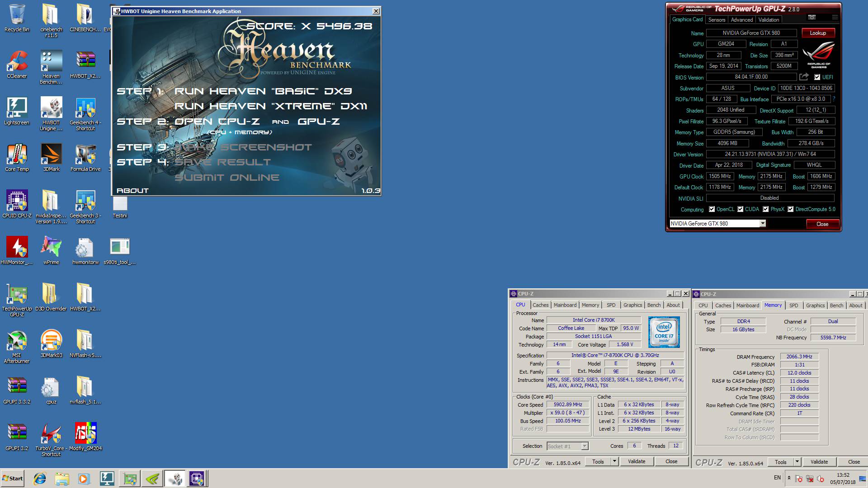Click the Start button

pos(12,479)
